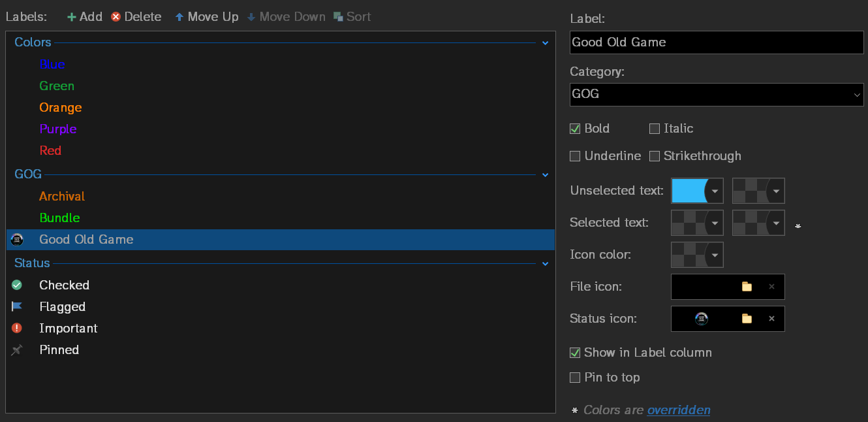Click the green Checked status icon

point(17,285)
